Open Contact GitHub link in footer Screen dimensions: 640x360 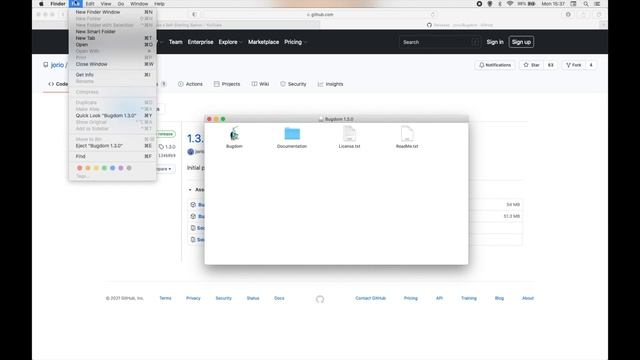(371, 298)
